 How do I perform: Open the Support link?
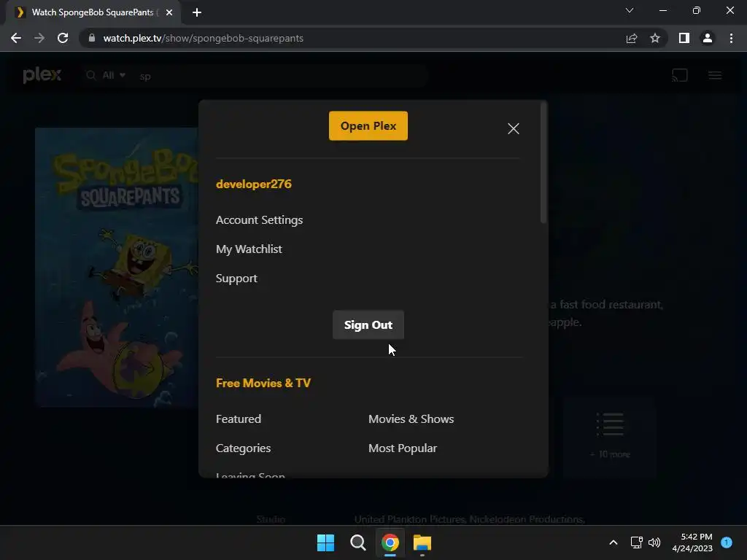pyautogui.click(x=236, y=278)
